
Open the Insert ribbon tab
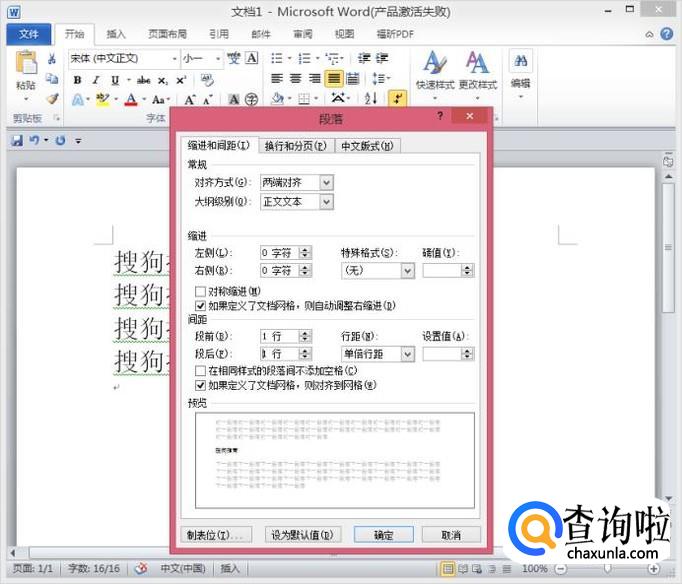point(116,34)
